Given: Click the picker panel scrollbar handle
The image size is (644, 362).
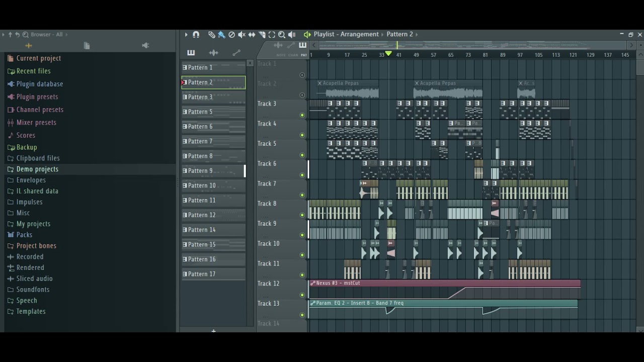Looking at the screenshot, I should click(250, 63).
